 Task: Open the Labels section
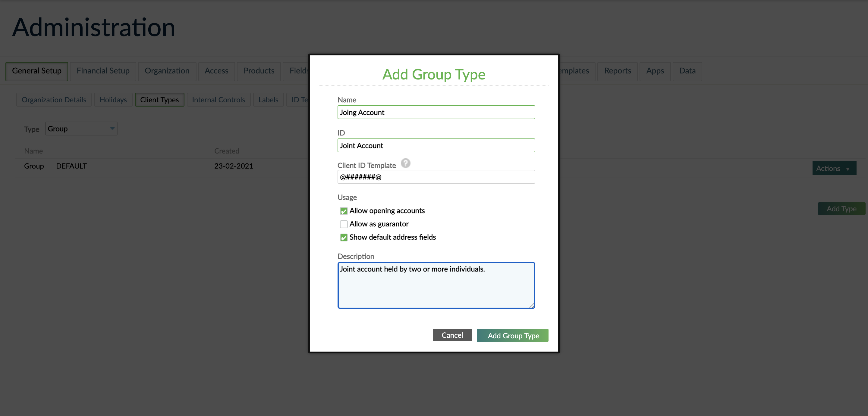pos(268,100)
